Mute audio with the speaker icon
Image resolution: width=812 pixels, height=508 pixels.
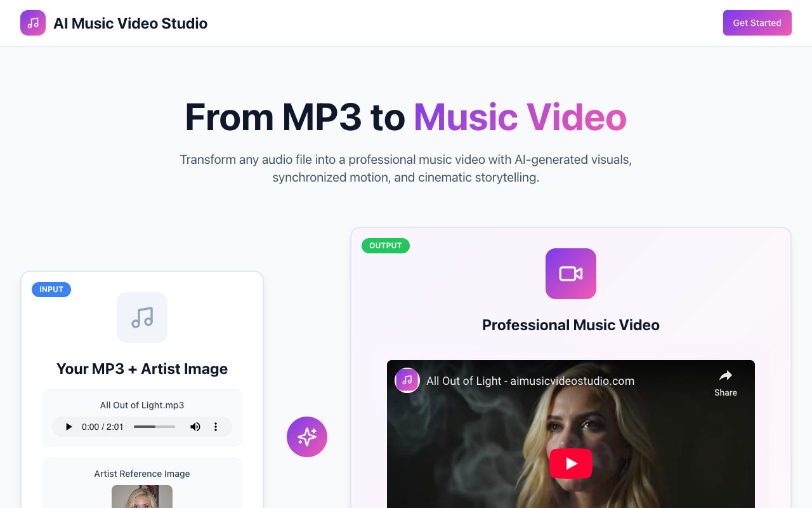pyautogui.click(x=195, y=427)
